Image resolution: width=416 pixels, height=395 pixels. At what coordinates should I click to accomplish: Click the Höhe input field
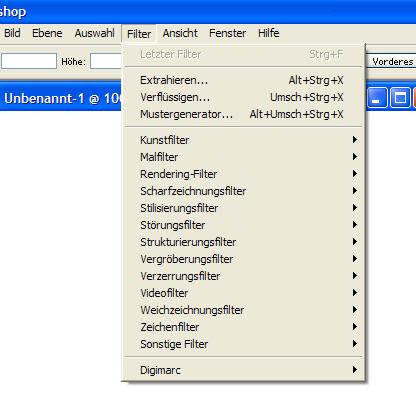pos(106,61)
